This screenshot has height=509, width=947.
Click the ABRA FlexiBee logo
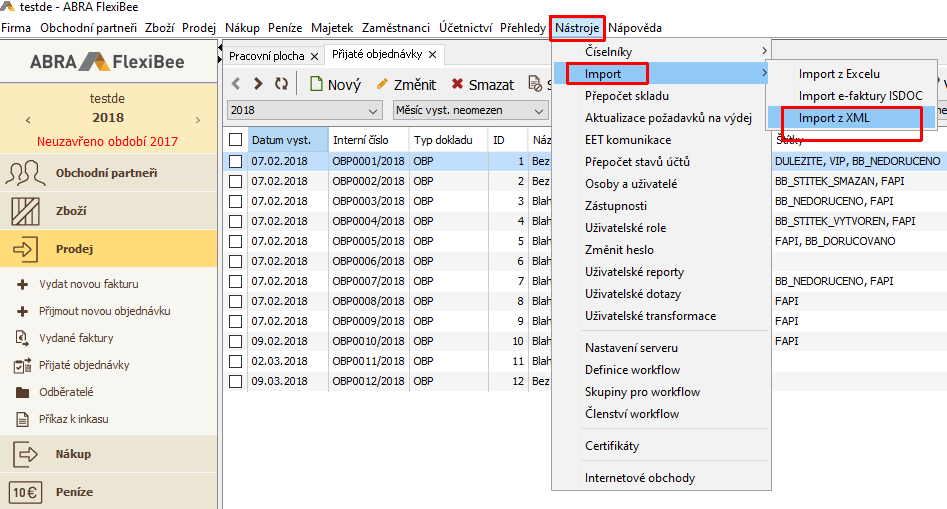click(x=108, y=62)
